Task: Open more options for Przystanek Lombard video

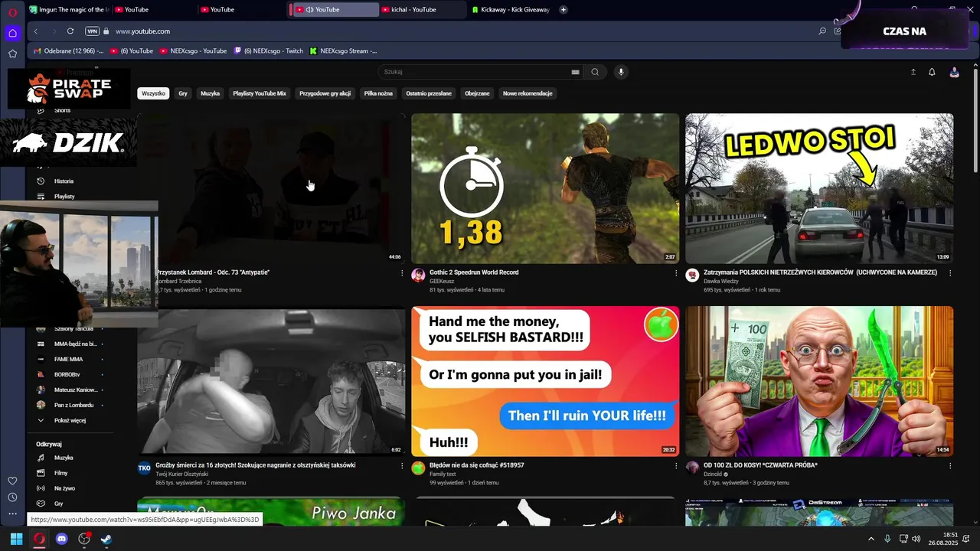Action: tap(402, 273)
